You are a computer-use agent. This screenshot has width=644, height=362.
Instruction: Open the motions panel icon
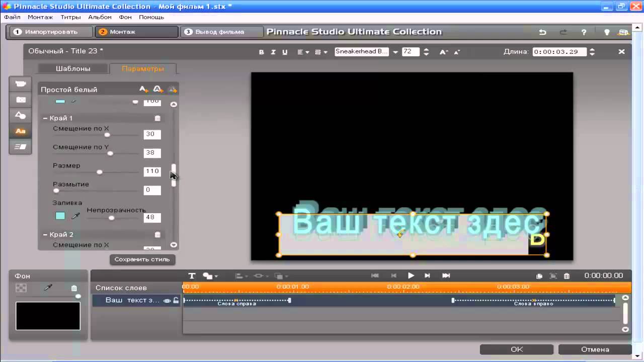(21, 146)
